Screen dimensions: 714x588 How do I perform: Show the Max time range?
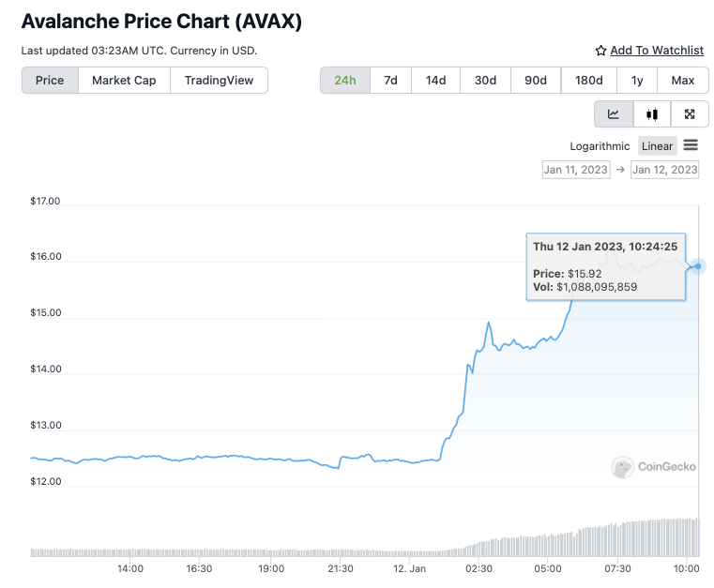[683, 81]
